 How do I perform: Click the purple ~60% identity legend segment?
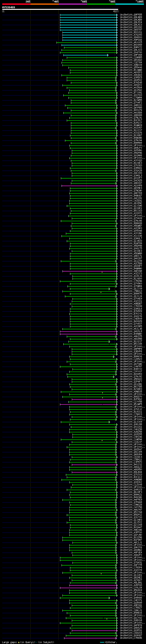pyautogui.click(x=73, y=4)
